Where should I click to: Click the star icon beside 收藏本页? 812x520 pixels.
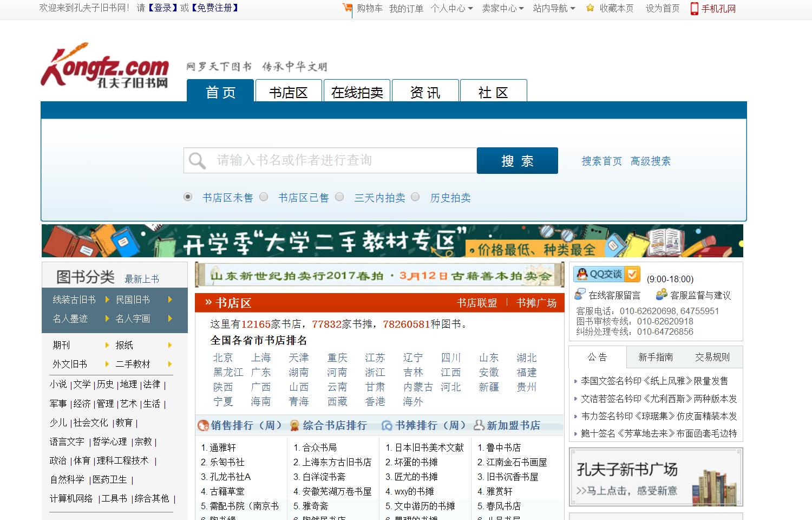pos(590,8)
